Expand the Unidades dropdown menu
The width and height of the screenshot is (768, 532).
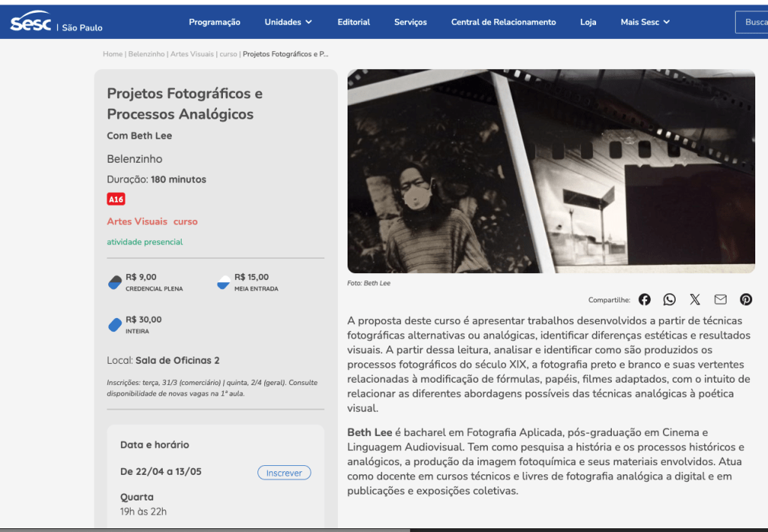point(288,23)
